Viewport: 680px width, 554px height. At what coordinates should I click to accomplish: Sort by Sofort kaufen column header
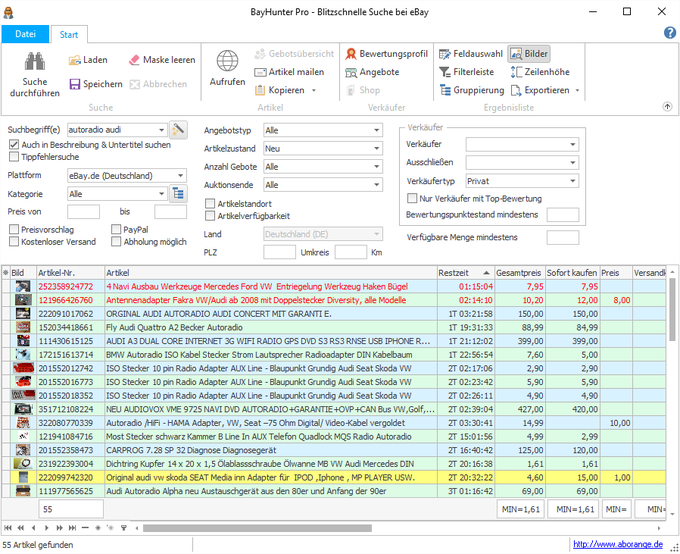click(572, 273)
